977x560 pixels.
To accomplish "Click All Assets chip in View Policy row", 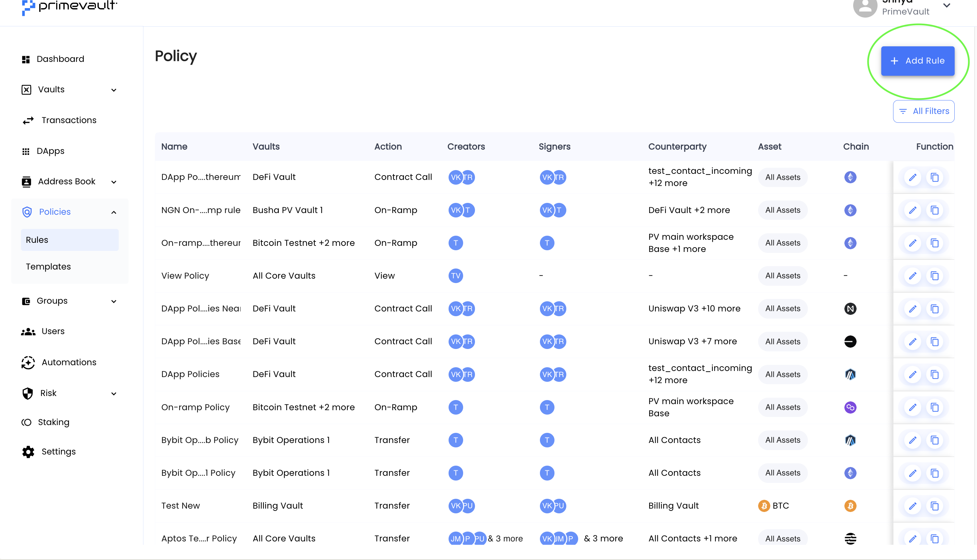I will tap(782, 276).
